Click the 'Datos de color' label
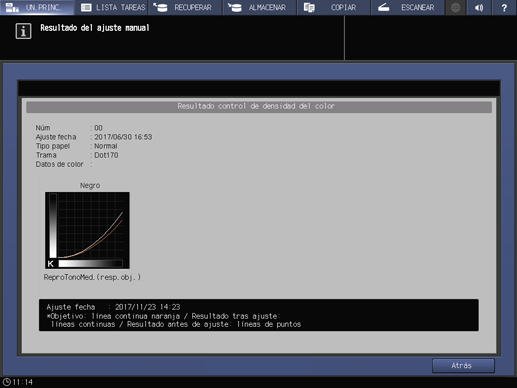 click(x=59, y=164)
